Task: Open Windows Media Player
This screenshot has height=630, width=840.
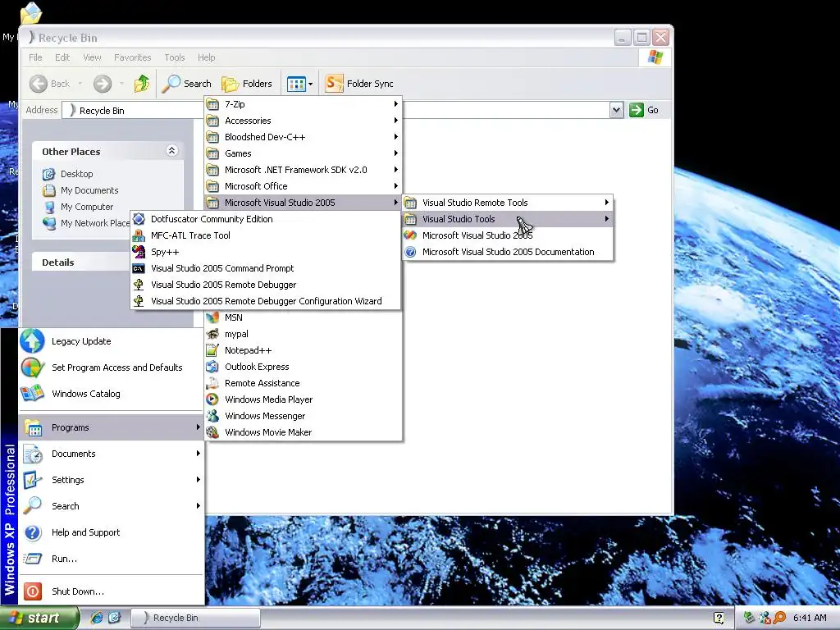Action: (304, 399)
